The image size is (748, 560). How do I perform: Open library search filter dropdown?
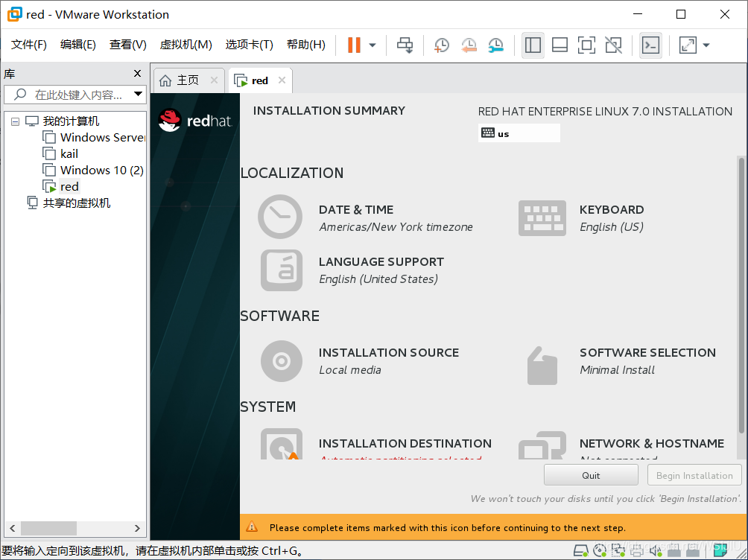[138, 94]
